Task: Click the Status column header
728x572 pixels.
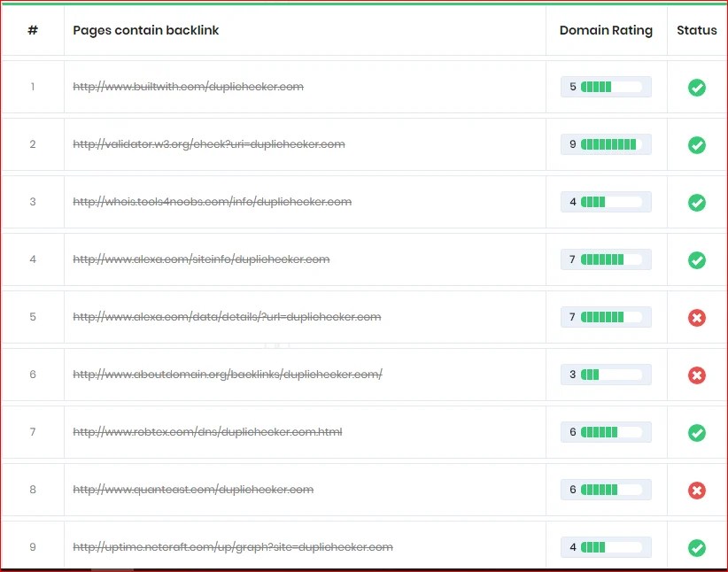Action: click(696, 30)
